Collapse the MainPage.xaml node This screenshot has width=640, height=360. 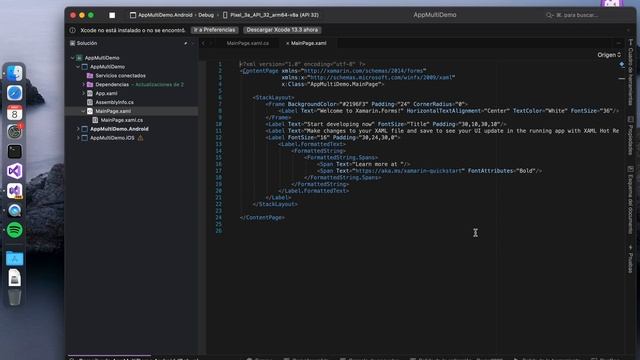[84, 111]
